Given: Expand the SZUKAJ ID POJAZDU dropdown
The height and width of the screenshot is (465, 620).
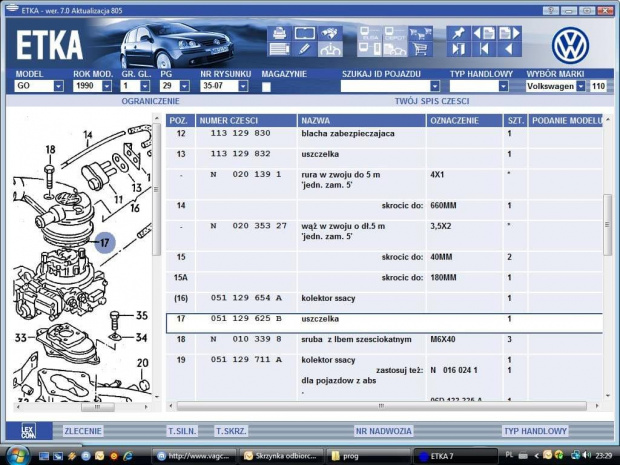Looking at the screenshot, I should point(435,86).
